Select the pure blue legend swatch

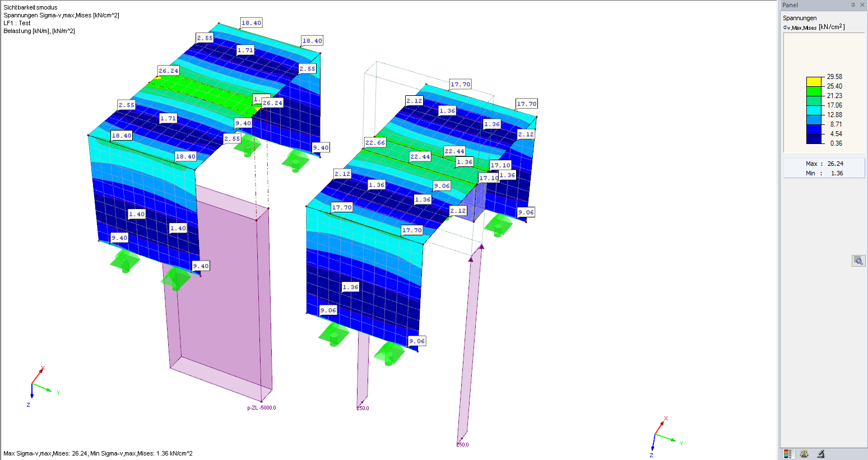[x=814, y=129]
